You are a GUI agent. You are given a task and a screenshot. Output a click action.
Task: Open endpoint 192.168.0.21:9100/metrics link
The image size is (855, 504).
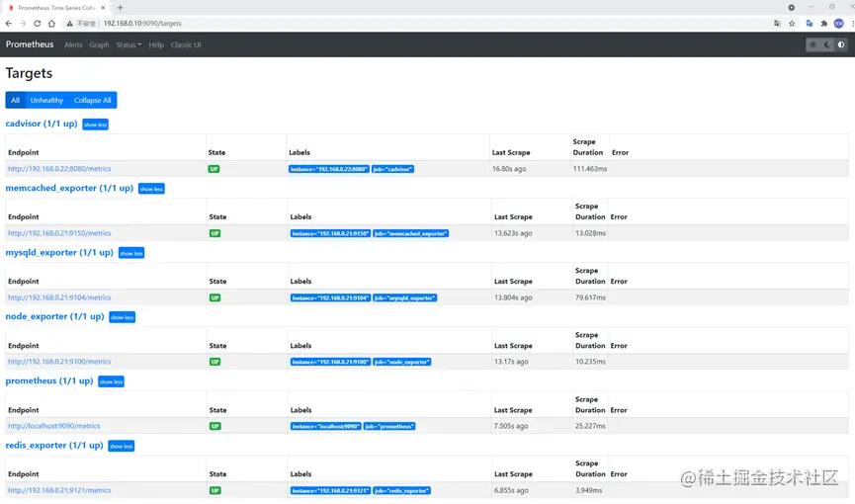59,361
